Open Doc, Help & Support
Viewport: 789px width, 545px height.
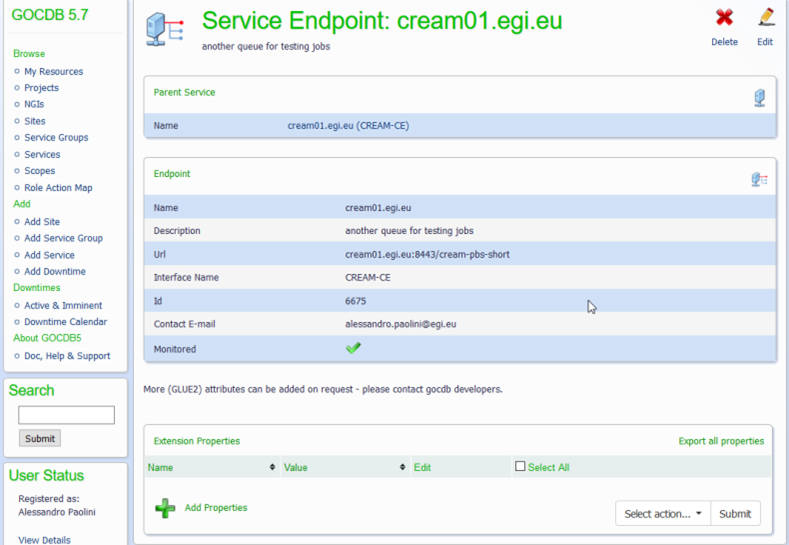pyautogui.click(x=67, y=356)
